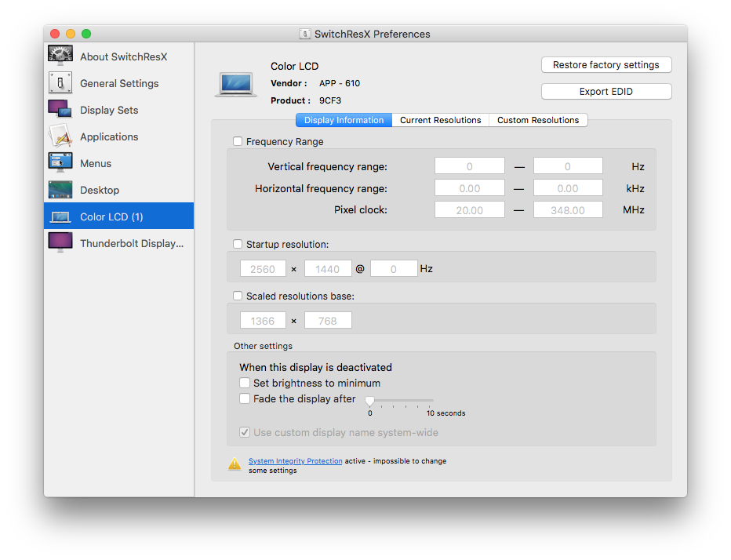Click scaled base height field 768
This screenshot has width=731, height=560.
coord(328,320)
